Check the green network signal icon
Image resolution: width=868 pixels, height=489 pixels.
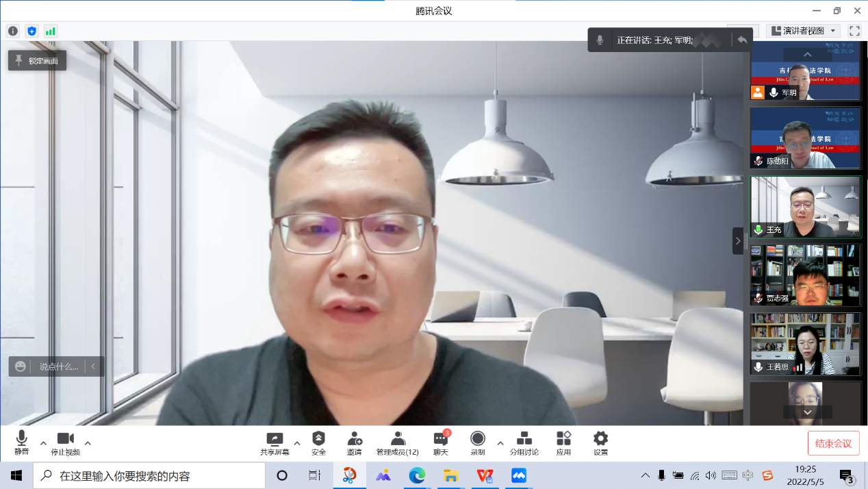point(51,31)
